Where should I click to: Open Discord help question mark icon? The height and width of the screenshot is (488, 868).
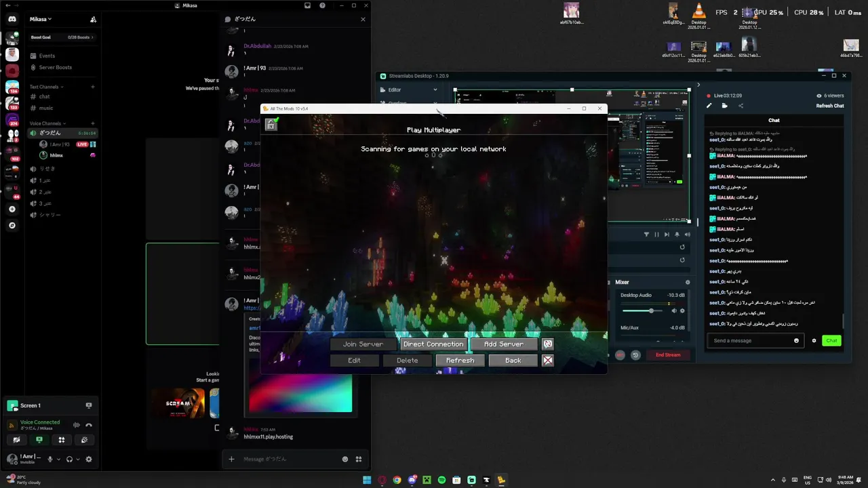click(x=322, y=5)
